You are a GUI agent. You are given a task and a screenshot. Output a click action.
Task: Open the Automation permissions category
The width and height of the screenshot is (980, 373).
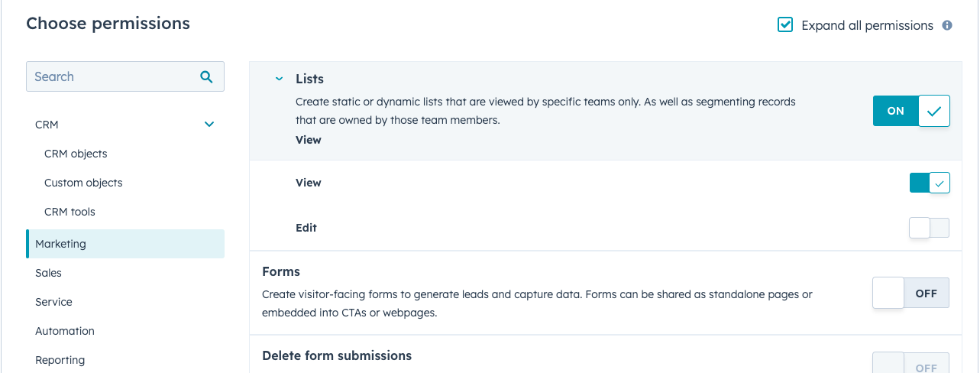click(65, 331)
